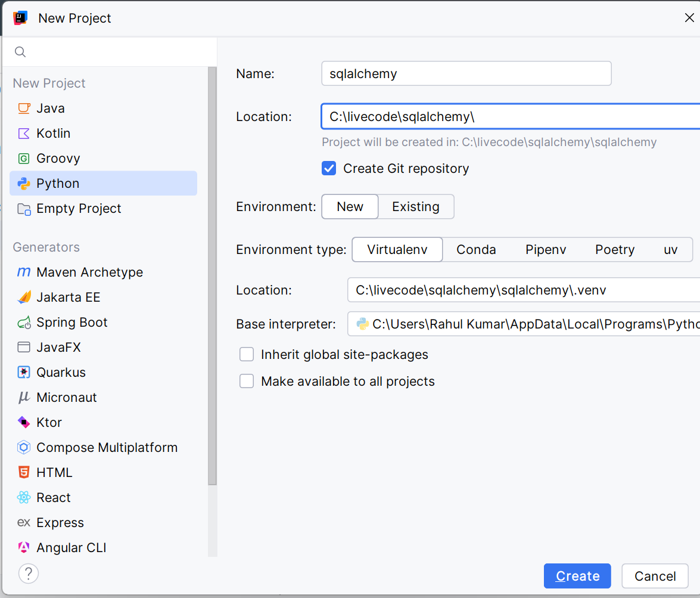Image resolution: width=700 pixels, height=598 pixels.
Task: Select the Spring Boot icon
Action: coord(24,323)
